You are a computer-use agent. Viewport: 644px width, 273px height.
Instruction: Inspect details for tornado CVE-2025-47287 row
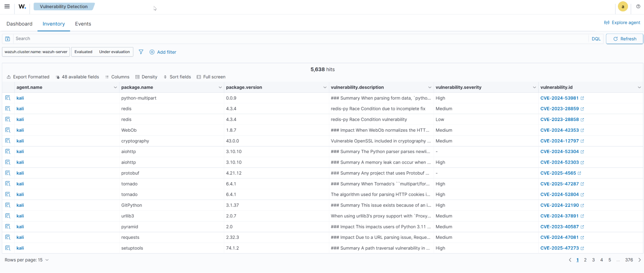[x=8, y=184]
